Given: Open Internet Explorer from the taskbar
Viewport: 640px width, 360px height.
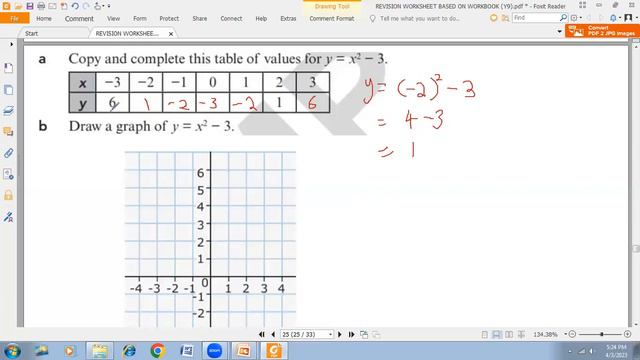Looking at the screenshot, I should coord(129,351).
